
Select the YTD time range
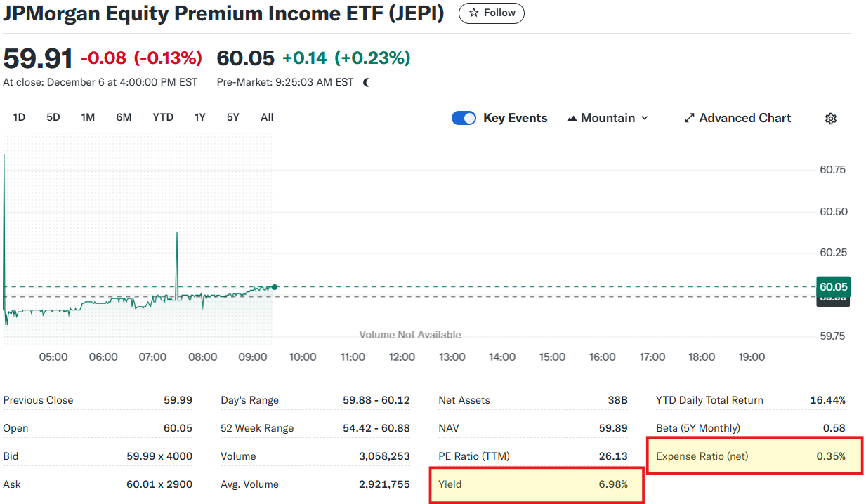point(163,117)
